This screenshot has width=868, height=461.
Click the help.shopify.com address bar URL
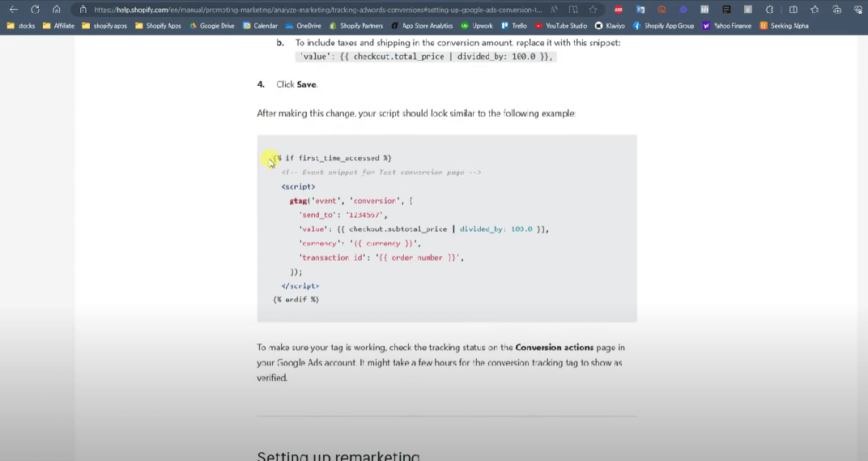(x=316, y=10)
